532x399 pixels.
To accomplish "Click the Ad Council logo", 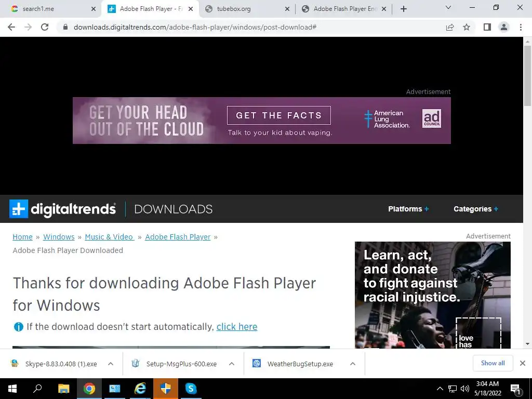I will (x=432, y=118).
